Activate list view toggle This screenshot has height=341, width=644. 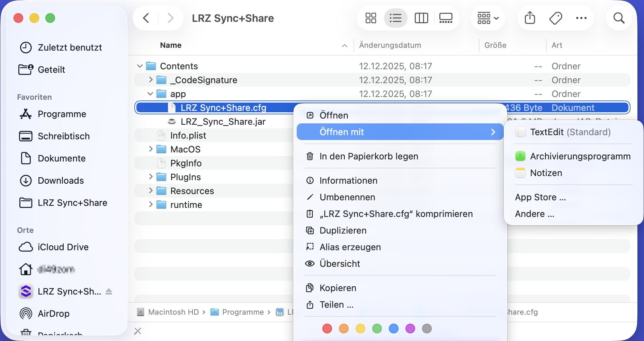[395, 18]
